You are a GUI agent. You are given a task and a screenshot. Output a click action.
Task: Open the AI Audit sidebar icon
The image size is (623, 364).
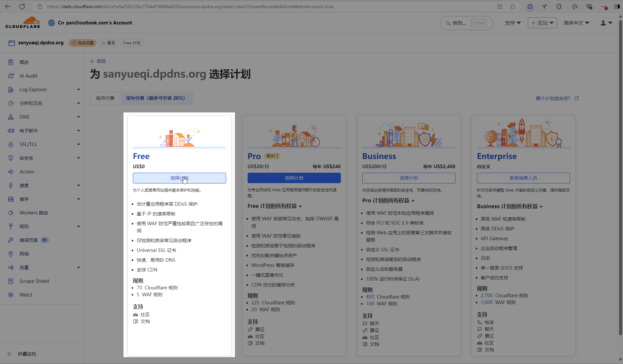(11, 76)
